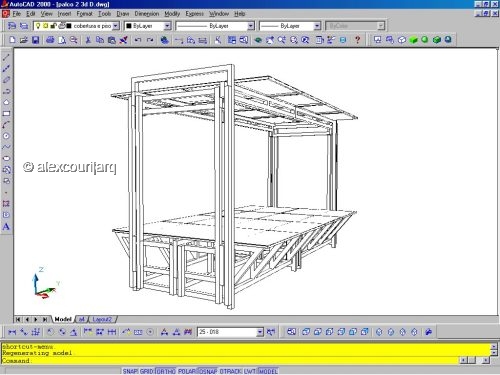This screenshot has width=500, height=375.
Task: Click the MODEL button in status bar
Action: [268, 371]
